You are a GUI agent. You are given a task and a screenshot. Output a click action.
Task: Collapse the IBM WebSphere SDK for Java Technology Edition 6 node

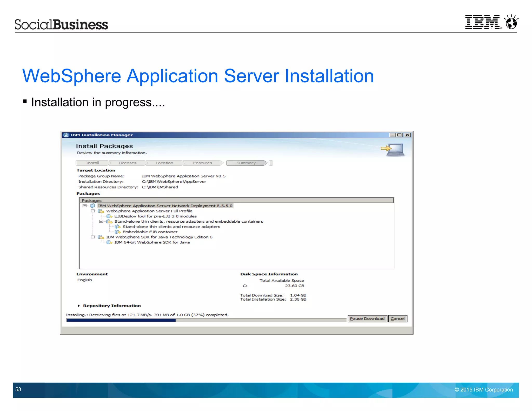93,237
